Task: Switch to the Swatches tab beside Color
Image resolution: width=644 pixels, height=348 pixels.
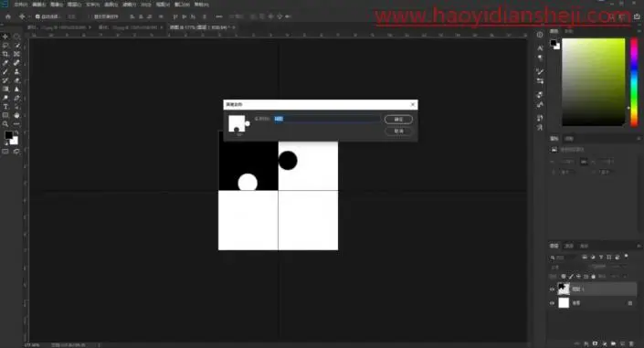Action: [569, 31]
